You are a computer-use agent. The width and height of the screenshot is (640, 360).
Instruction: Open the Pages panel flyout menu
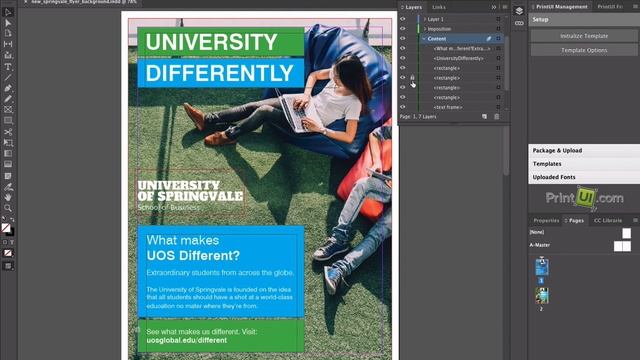click(636, 220)
